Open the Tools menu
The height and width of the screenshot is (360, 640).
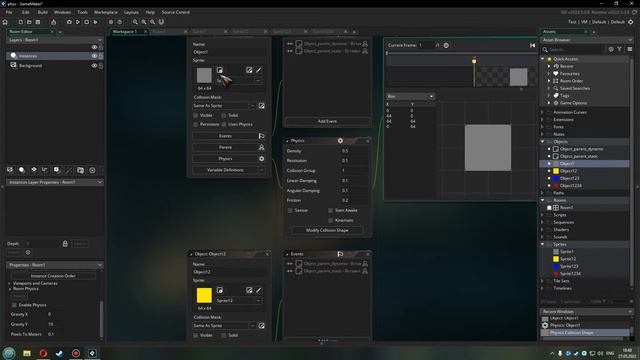coord(82,12)
